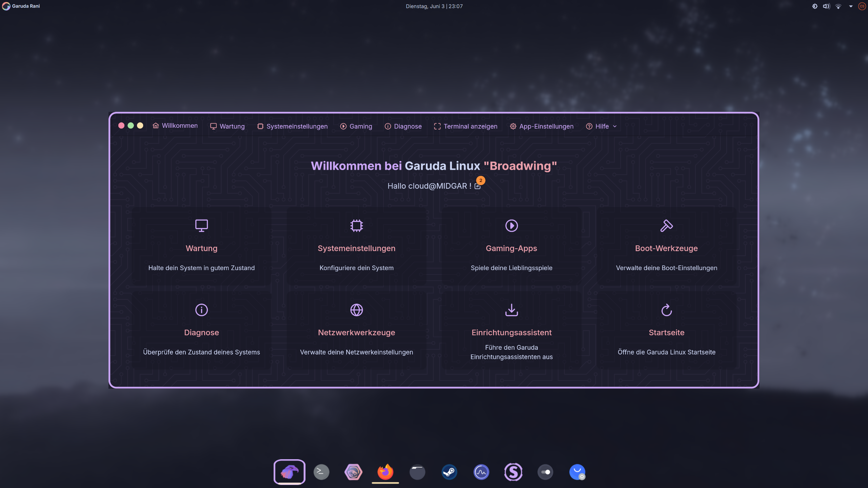The image size is (868, 488).
Task: Click the volume icon in system tray
Action: click(826, 6)
